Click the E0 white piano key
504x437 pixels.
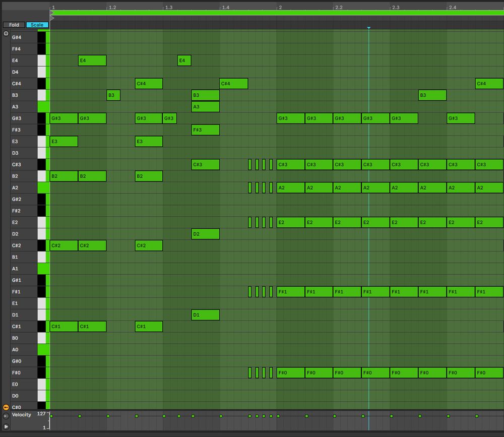41,384
